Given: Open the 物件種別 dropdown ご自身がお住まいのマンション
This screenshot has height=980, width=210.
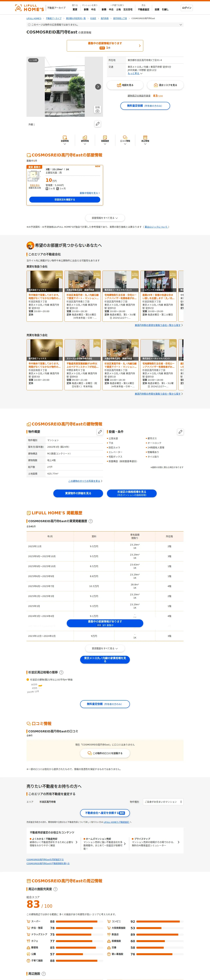Looking at the screenshot, I should click(x=163, y=802).
